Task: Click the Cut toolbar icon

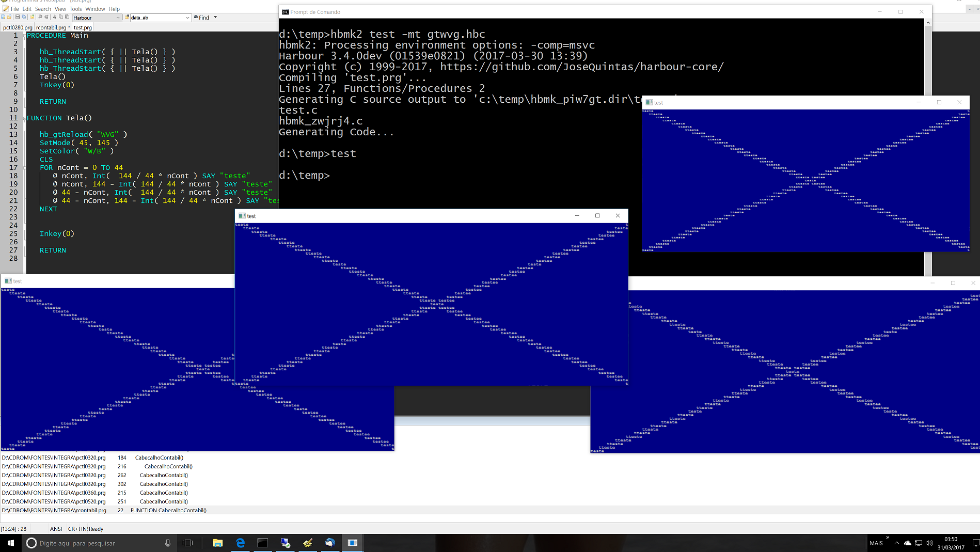Action: pos(55,17)
